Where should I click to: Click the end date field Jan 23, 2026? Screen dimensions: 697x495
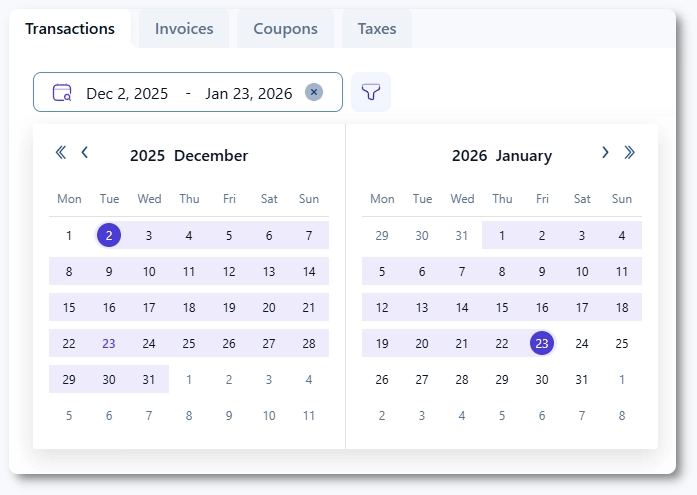248,93
